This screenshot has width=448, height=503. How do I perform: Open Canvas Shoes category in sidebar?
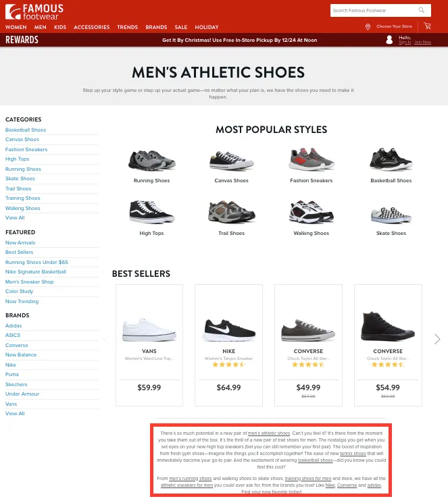[22, 140]
